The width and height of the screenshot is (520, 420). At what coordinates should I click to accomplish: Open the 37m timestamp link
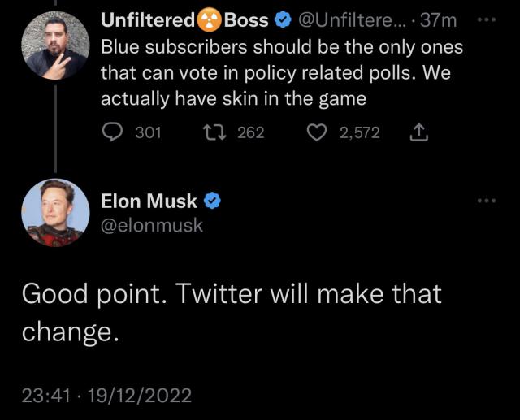click(439, 19)
